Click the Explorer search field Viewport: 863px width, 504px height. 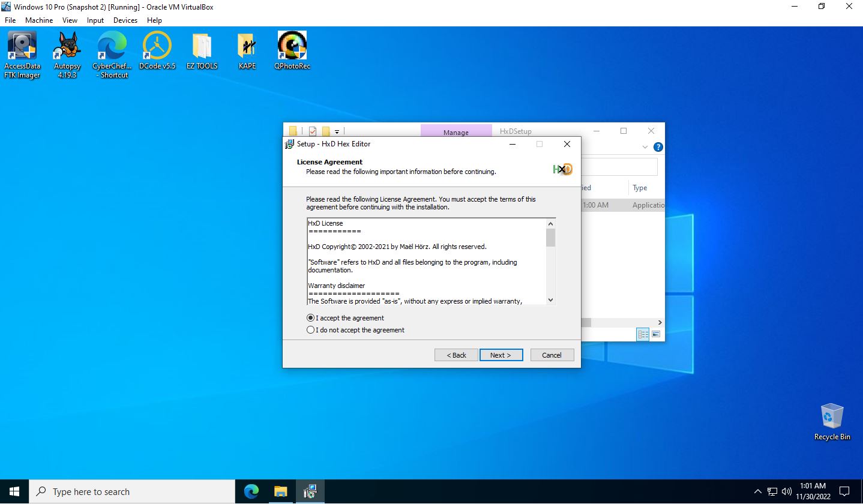click(x=619, y=167)
